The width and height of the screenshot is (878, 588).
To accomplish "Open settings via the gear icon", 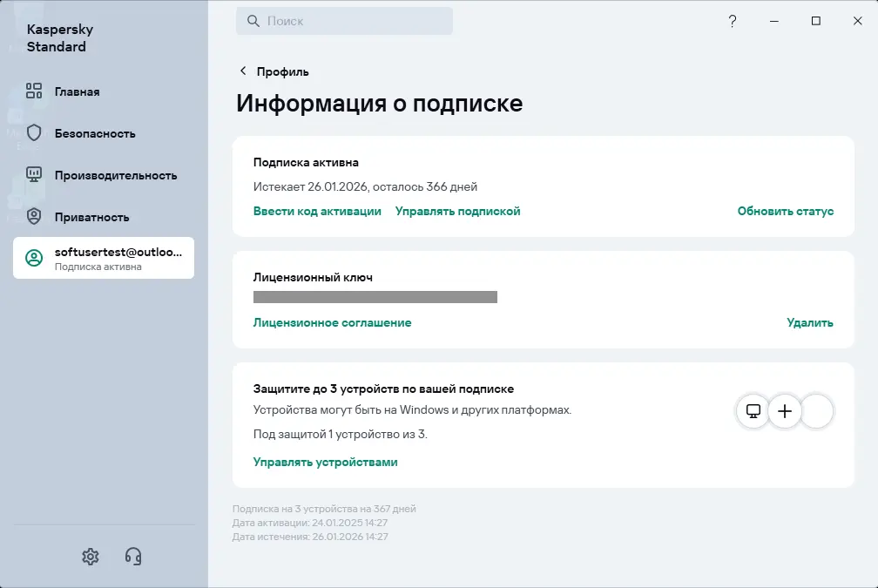I will coord(91,556).
